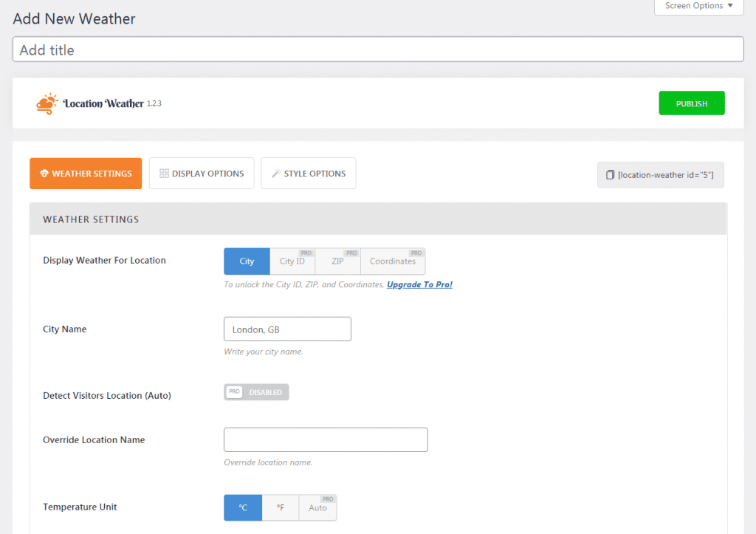Click the City Name field showing London, GB
This screenshot has width=756, height=534.
point(287,329)
